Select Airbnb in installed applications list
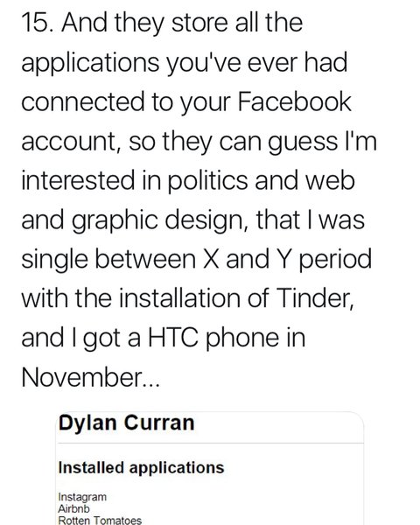420x525 pixels. click(x=74, y=508)
